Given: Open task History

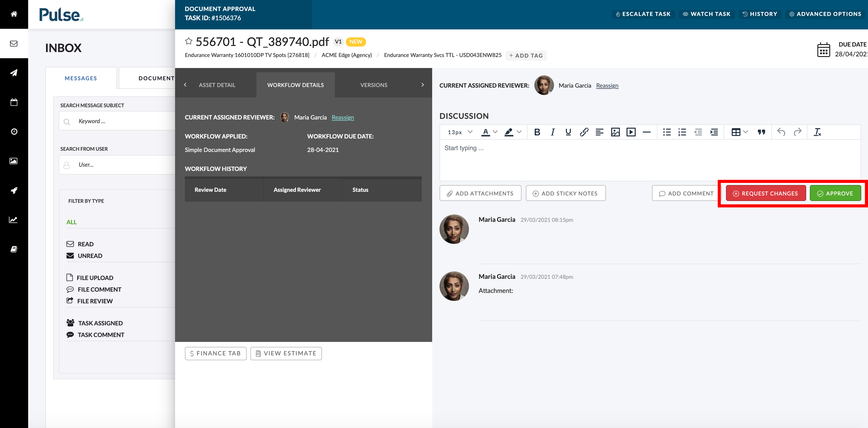Looking at the screenshot, I should (760, 14).
